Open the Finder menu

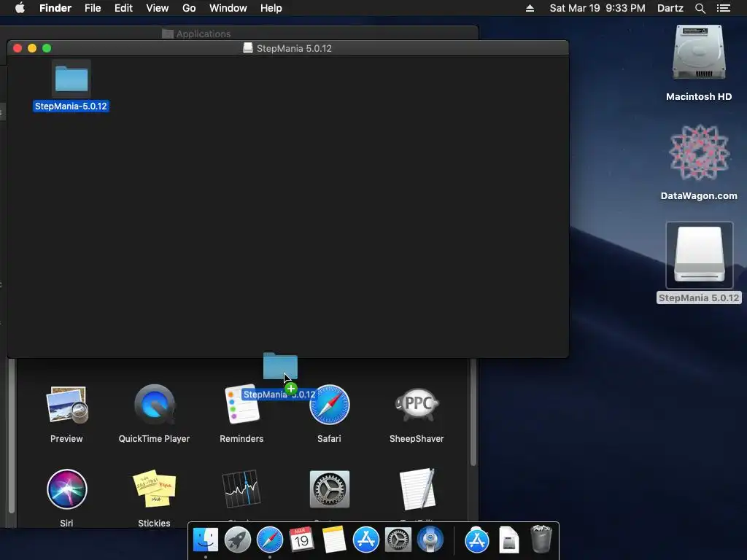[x=55, y=8]
